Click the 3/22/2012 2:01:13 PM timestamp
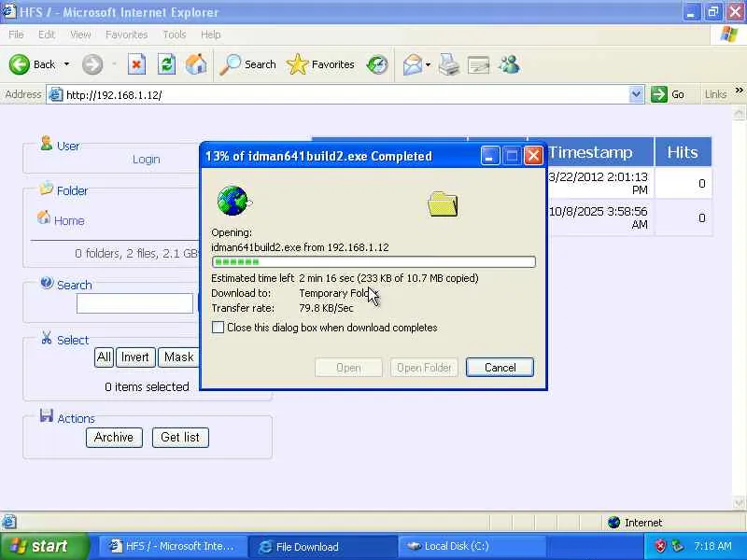Image resolution: width=747 pixels, height=560 pixels. (x=599, y=183)
